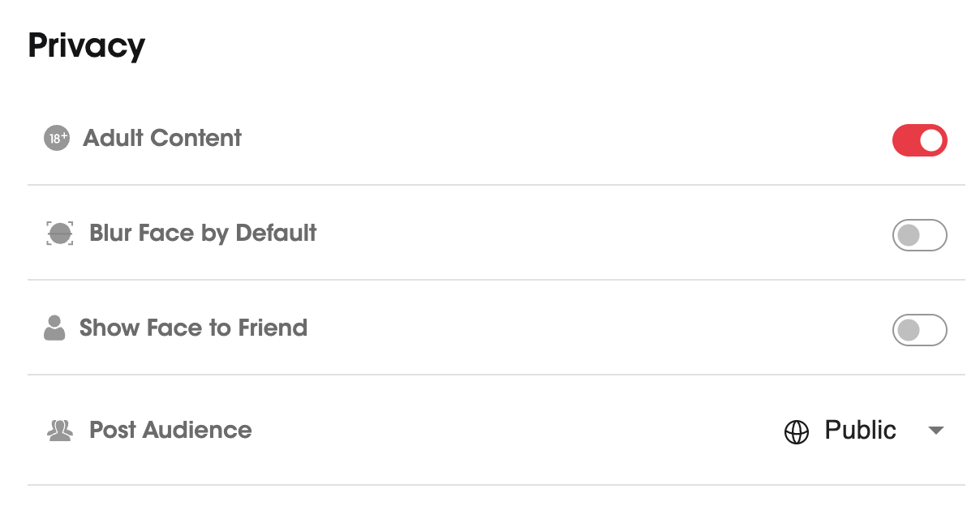
Task: Click the 18+ Adult Content icon
Action: [57, 139]
